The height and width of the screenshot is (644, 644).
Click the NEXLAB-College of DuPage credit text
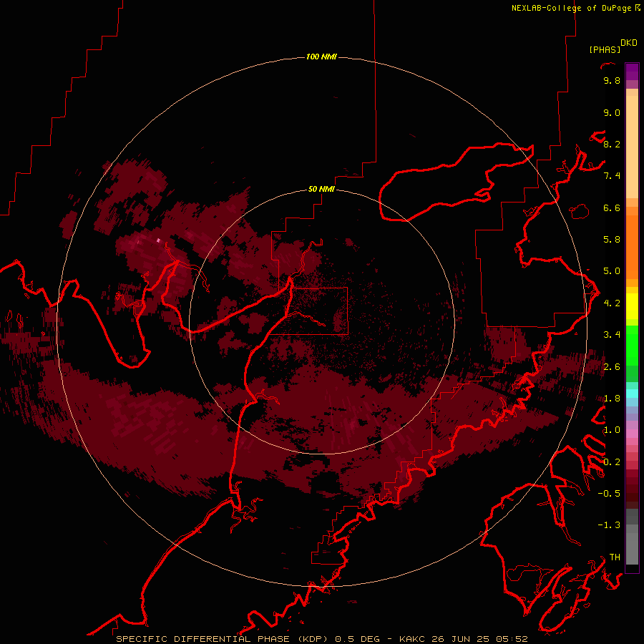point(571,8)
